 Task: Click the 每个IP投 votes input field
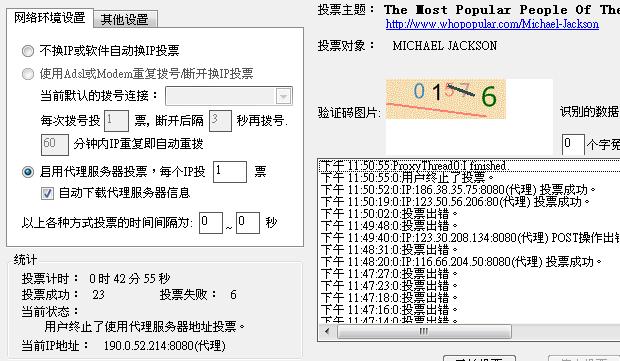point(230,172)
